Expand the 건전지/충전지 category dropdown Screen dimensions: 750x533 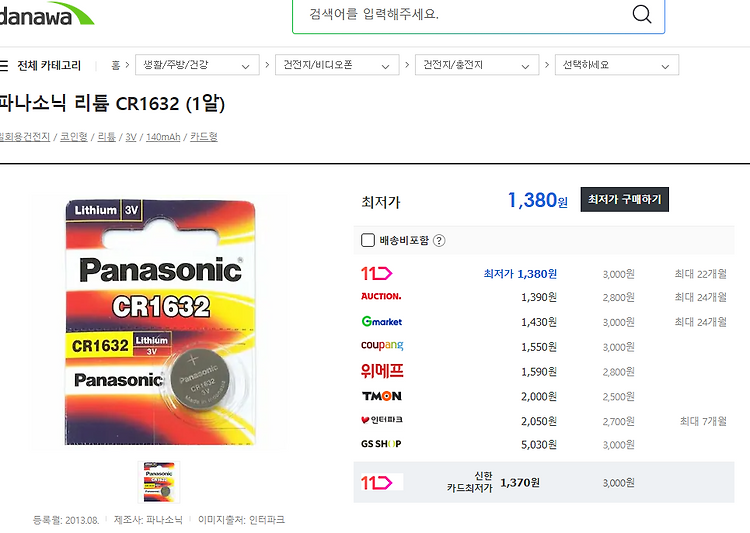coord(477,65)
